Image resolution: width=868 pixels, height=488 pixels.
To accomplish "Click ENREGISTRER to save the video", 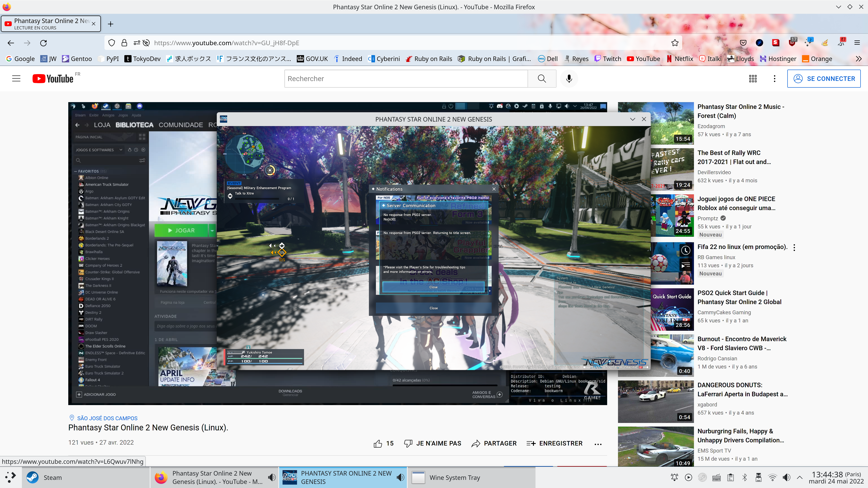I will 554,443.
